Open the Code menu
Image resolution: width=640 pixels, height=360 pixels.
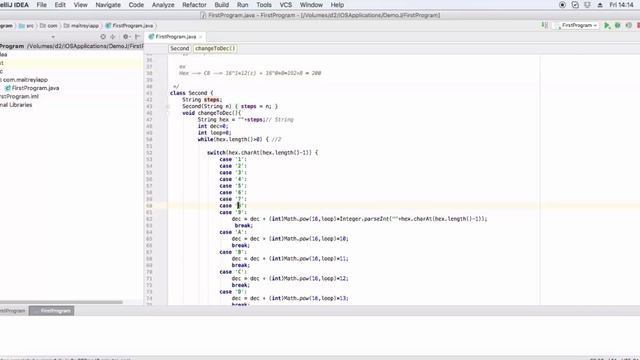point(136,5)
